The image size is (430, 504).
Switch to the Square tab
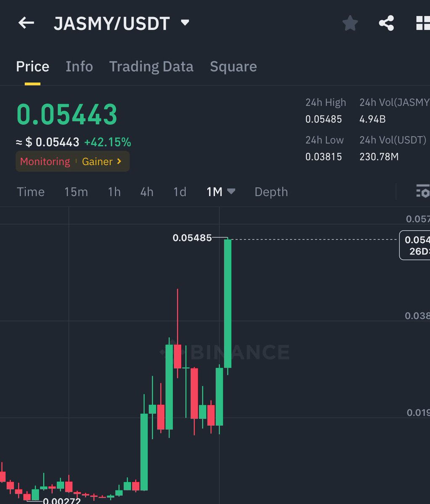(x=233, y=66)
